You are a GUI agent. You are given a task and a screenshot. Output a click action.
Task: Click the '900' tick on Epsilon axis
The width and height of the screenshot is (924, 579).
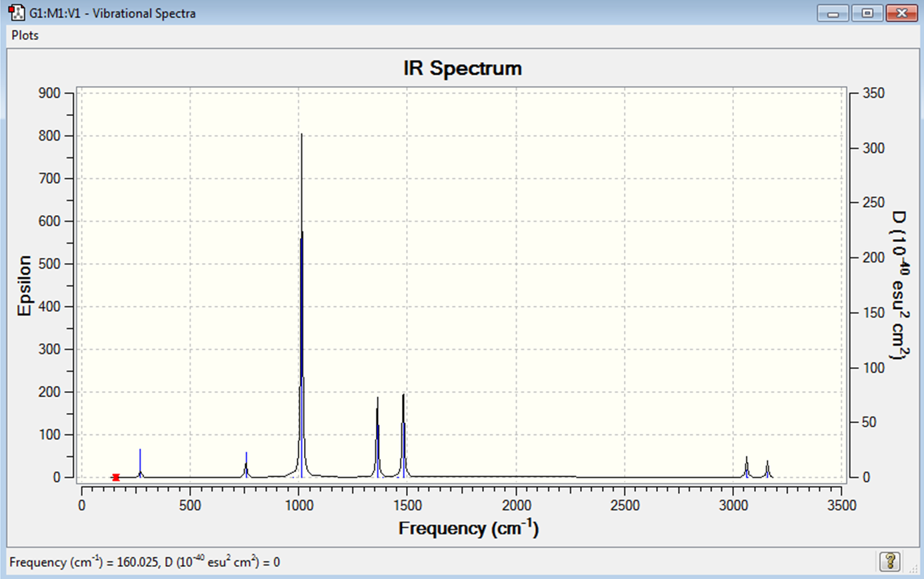pyautogui.click(x=49, y=93)
